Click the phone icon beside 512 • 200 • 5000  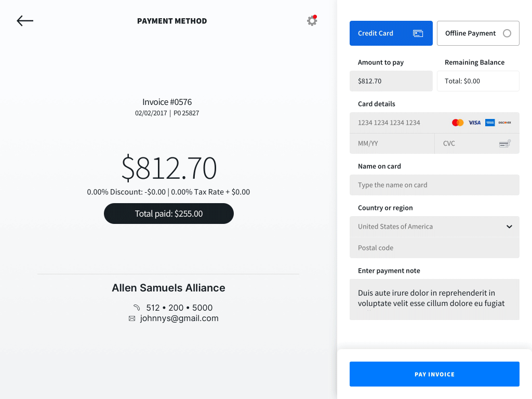click(137, 308)
